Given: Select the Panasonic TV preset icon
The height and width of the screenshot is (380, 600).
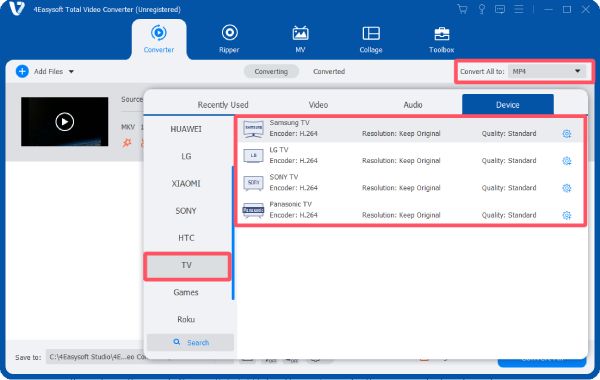Looking at the screenshot, I should (x=253, y=210).
